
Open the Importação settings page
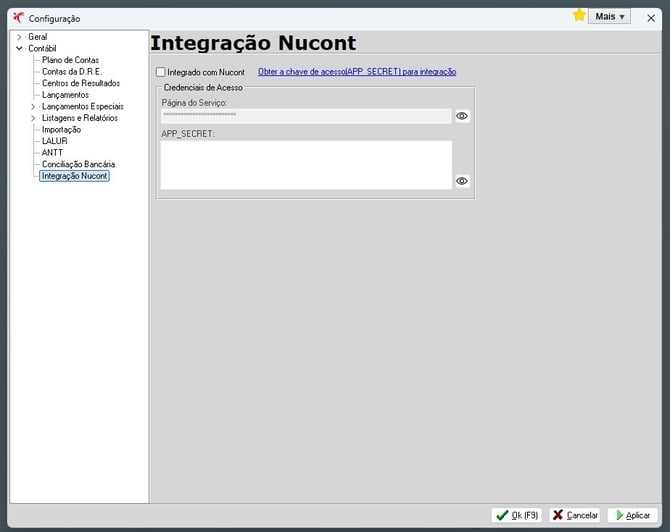[61, 129]
